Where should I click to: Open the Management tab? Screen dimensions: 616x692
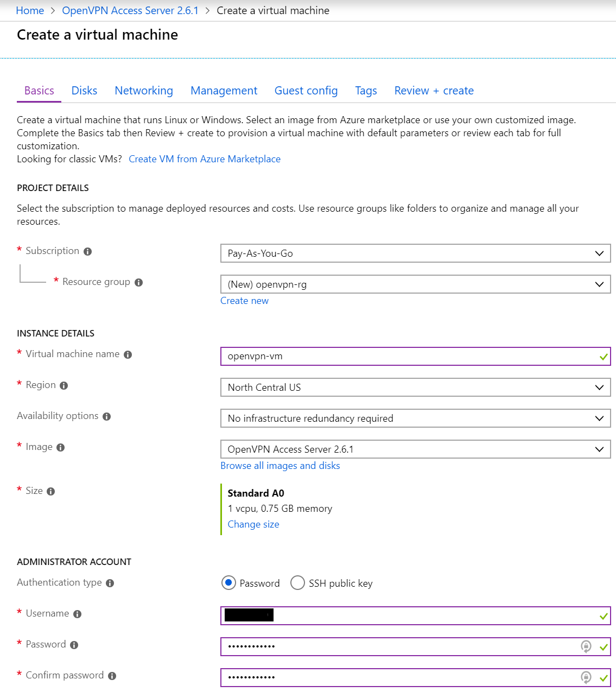click(224, 91)
